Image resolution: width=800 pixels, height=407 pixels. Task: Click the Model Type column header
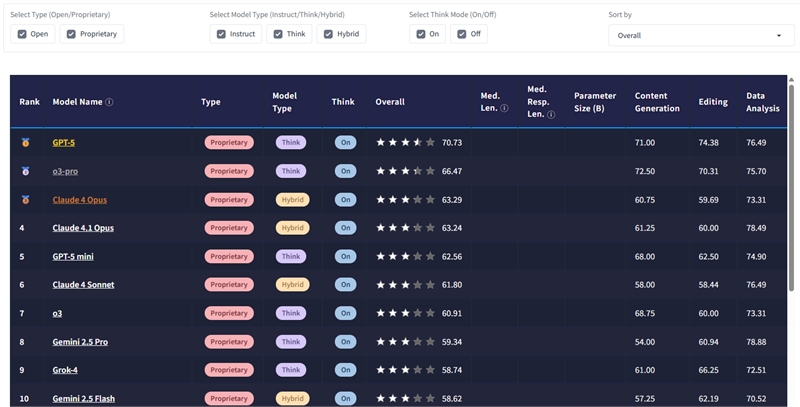click(x=284, y=102)
